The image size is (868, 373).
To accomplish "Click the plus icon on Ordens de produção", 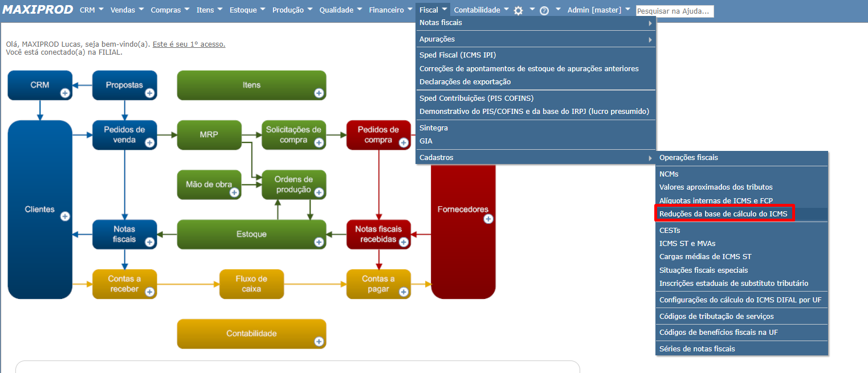I will (319, 192).
